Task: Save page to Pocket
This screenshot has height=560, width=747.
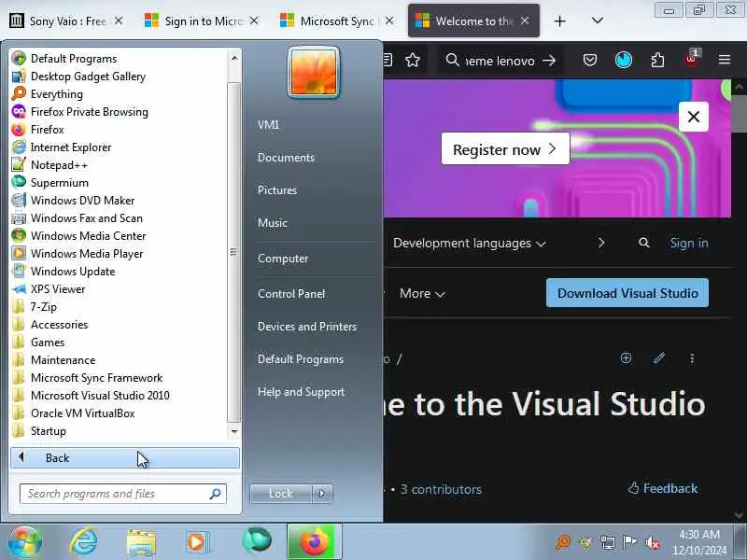Action: (590, 60)
